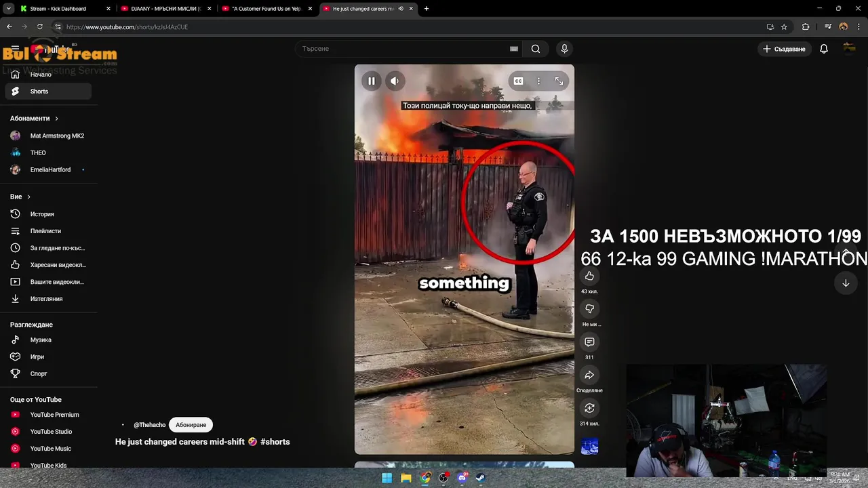
Task: Open the browser extensions puzzle icon
Action: pyautogui.click(x=806, y=27)
